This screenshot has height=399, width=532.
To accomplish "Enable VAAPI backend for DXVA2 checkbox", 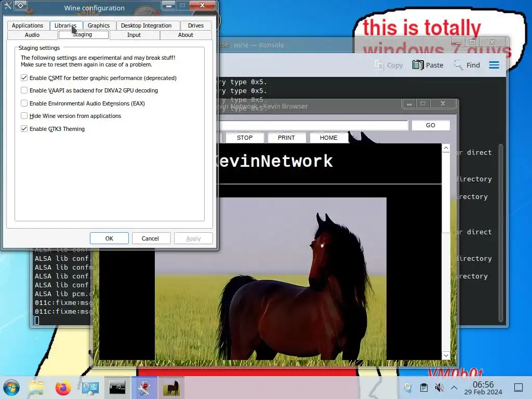I will 24,90.
